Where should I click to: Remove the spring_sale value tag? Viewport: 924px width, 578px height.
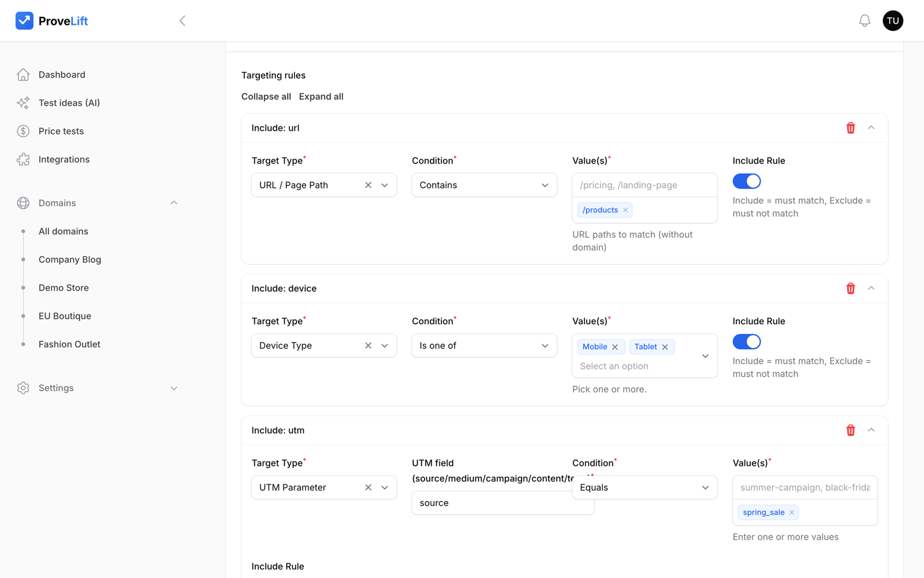(x=792, y=512)
